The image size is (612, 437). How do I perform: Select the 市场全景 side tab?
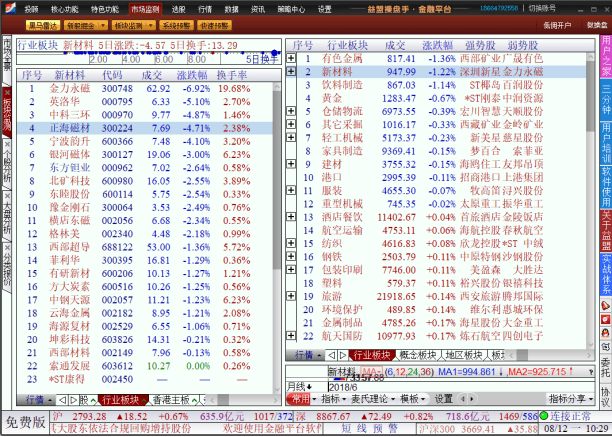7,55
